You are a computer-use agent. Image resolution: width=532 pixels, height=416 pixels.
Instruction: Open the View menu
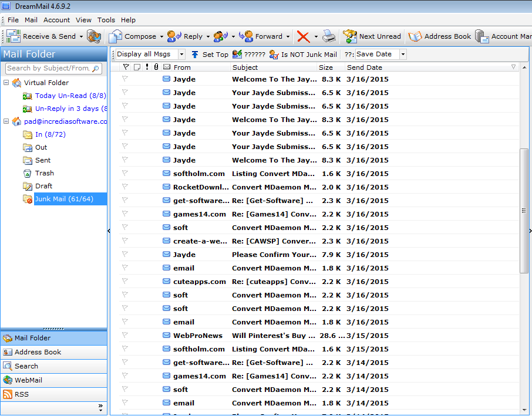(83, 20)
